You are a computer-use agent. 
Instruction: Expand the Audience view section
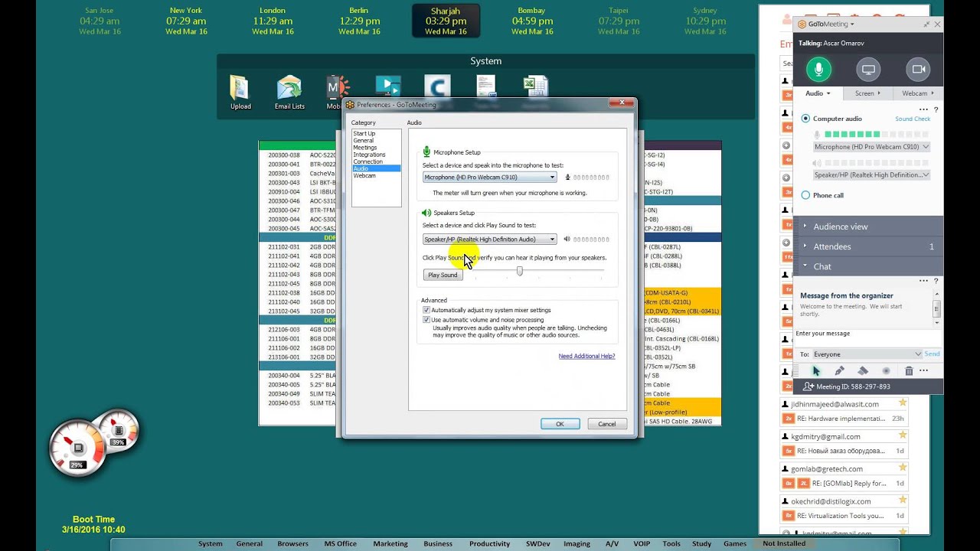868,227
